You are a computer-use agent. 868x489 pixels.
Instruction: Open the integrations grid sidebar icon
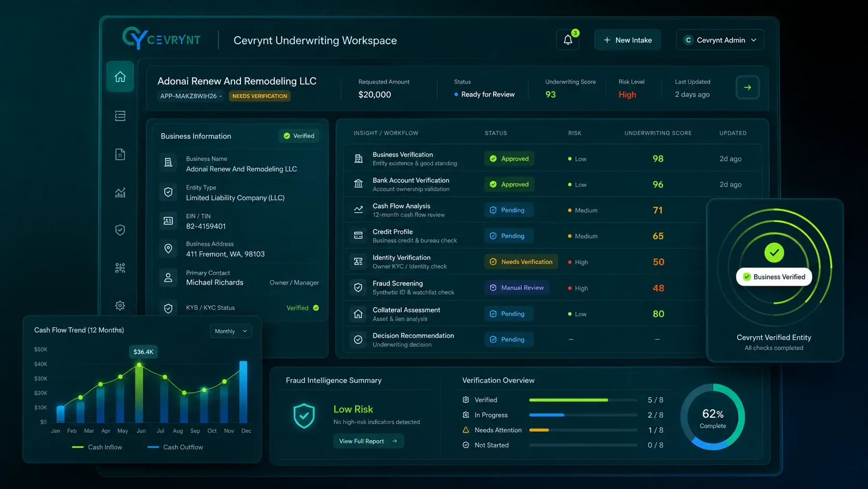[x=120, y=268]
